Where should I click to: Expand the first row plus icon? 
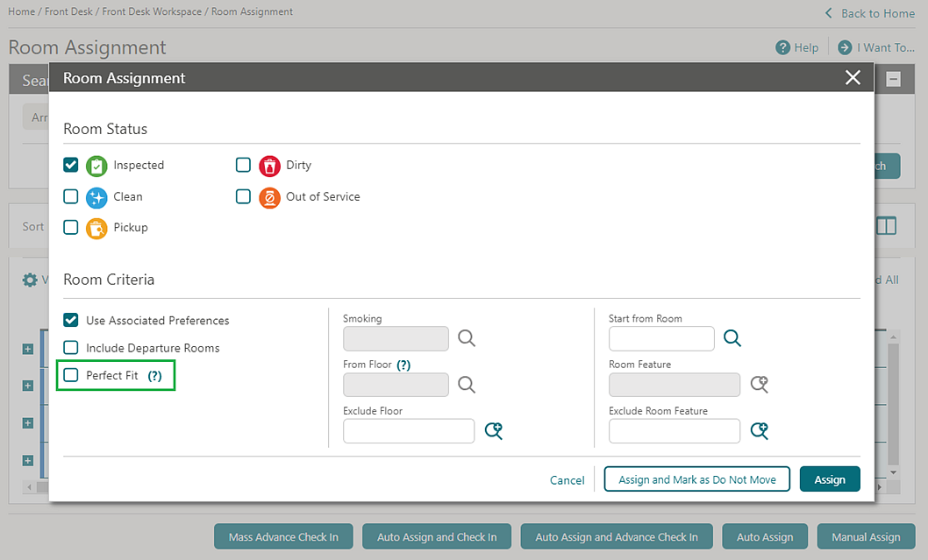pos(28,349)
